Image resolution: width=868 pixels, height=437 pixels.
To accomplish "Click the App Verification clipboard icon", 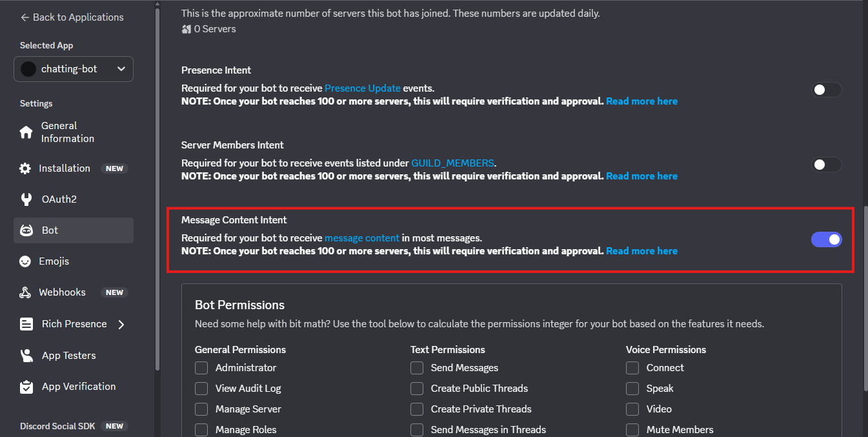I will pos(26,387).
